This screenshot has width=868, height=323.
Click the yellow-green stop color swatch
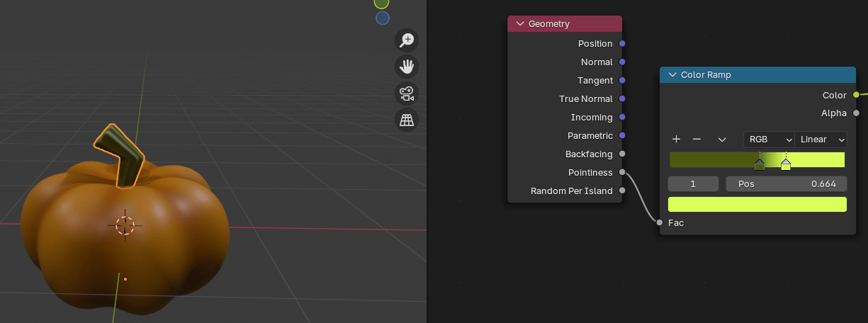[x=757, y=205]
